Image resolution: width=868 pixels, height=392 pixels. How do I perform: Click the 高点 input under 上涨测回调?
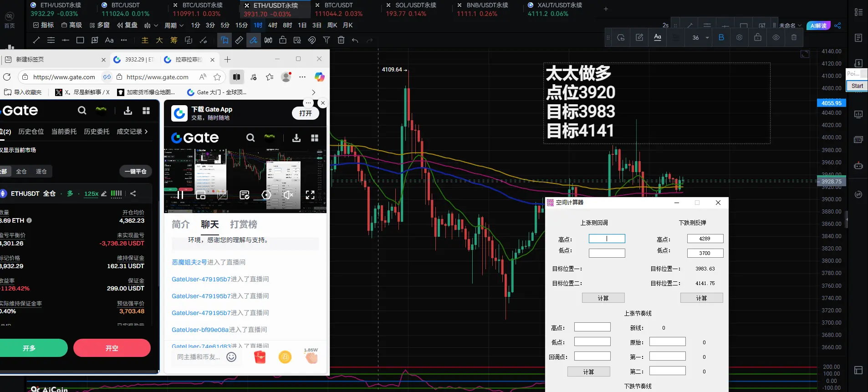click(607, 239)
